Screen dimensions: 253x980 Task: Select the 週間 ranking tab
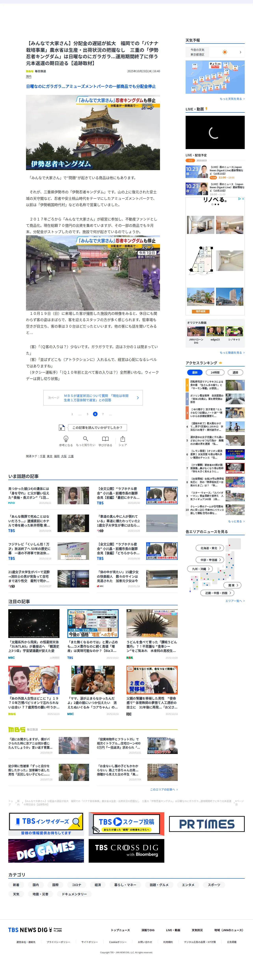click(235, 372)
